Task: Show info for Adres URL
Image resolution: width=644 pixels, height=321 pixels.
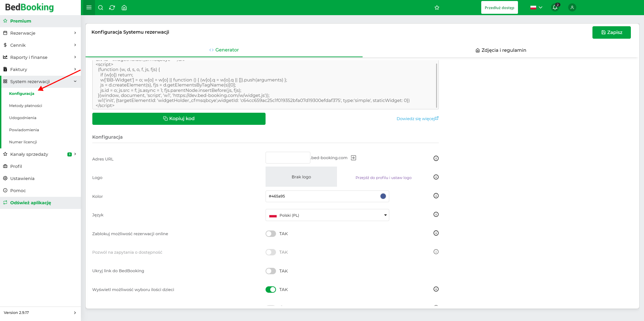Action: click(x=436, y=158)
